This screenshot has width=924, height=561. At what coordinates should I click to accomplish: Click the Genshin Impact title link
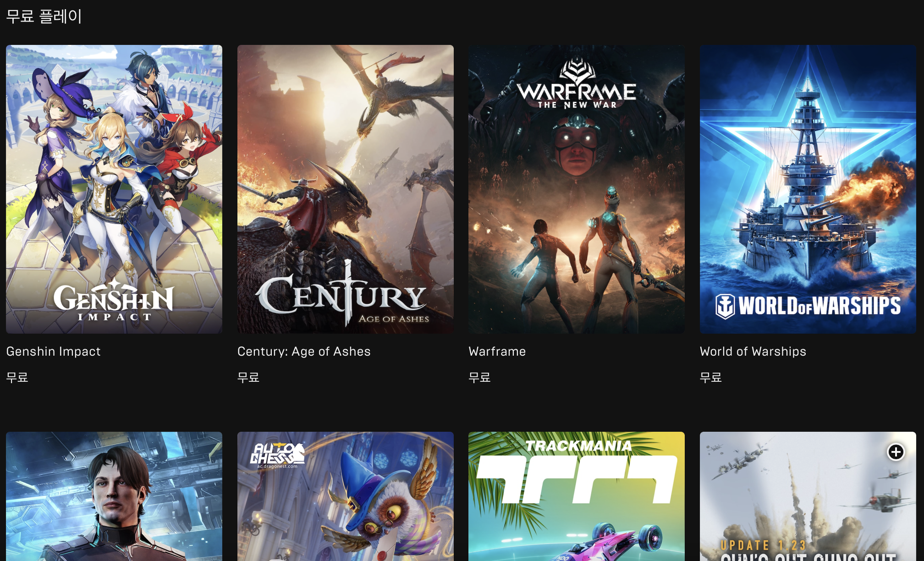[53, 352]
